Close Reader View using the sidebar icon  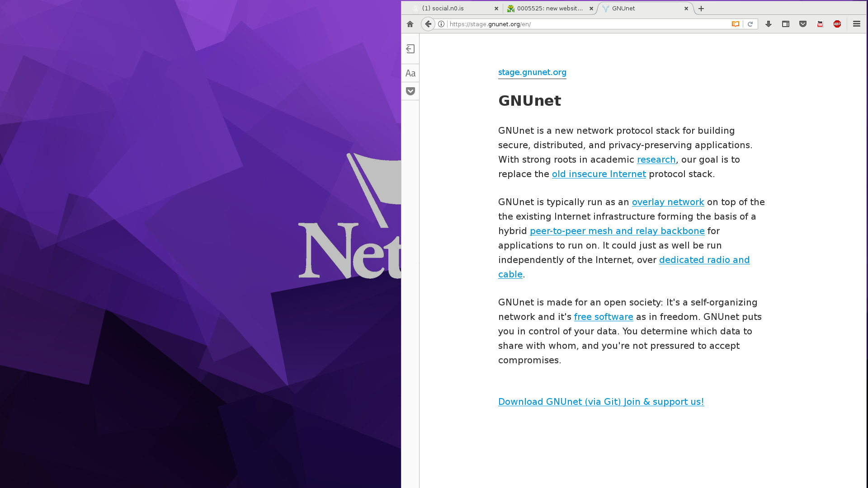pyautogui.click(x=410, y=49)
